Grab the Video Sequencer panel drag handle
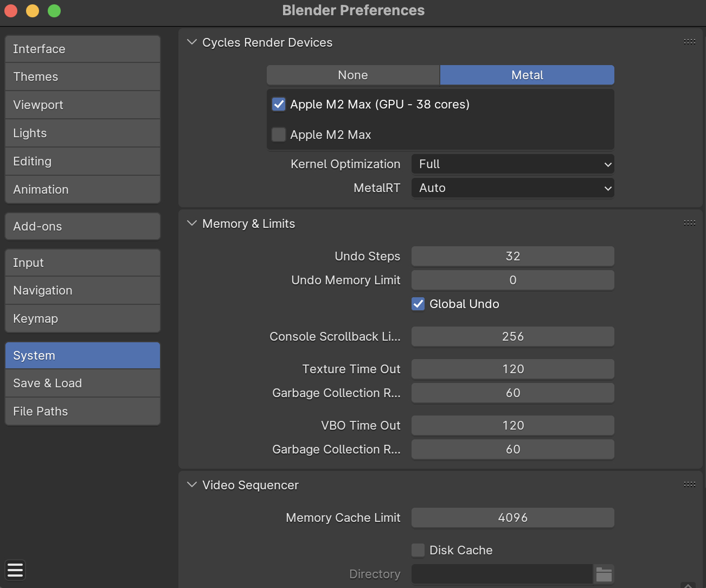The height and width of the screenshot is (588, 706). 689,484
